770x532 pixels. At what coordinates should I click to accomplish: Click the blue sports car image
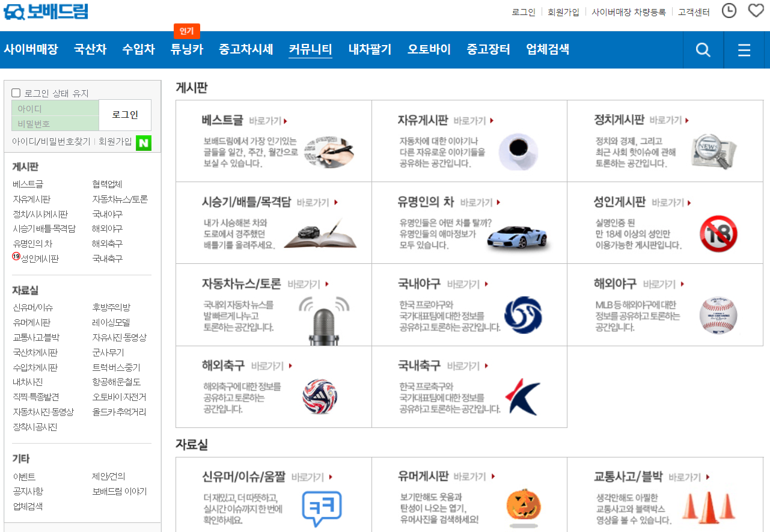tap(518, 235)
